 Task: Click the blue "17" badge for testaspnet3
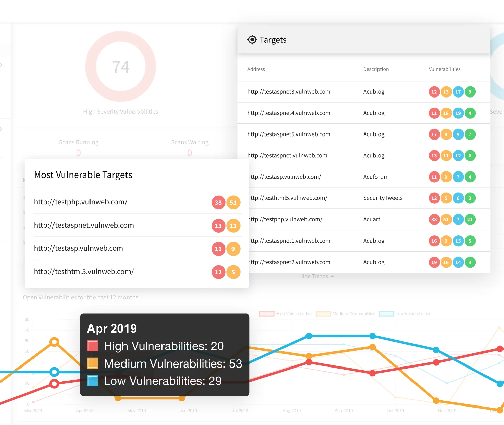pyautogui.click(x=458, y=91)
